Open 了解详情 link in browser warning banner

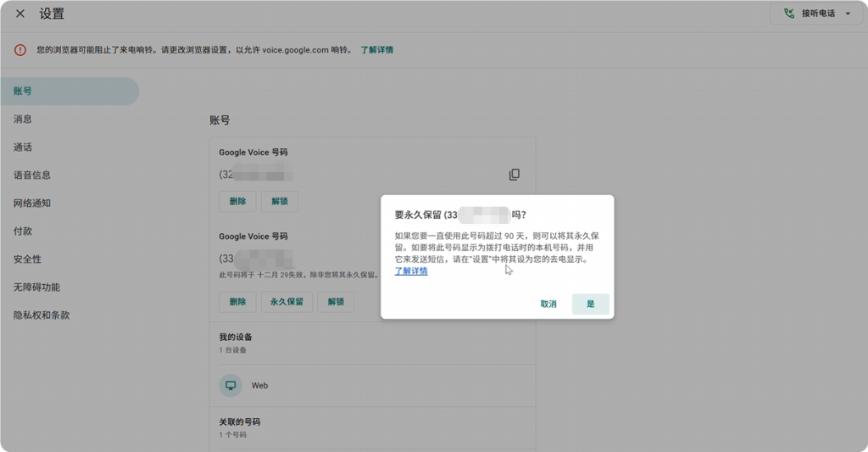[x=376, y=50]
